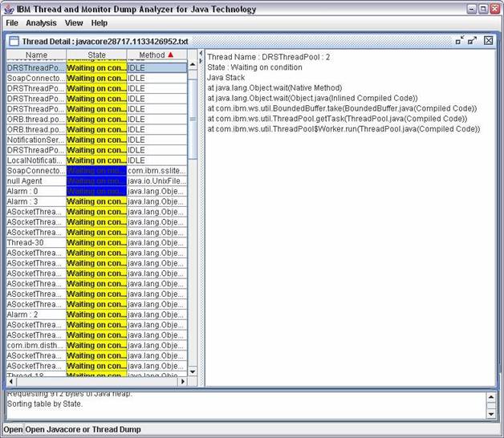Click the java.io.UnixFile... method cell
Image resolution: width=504 pixels, height=438 pixels.
pyautogui.click(x=156, y=181)
